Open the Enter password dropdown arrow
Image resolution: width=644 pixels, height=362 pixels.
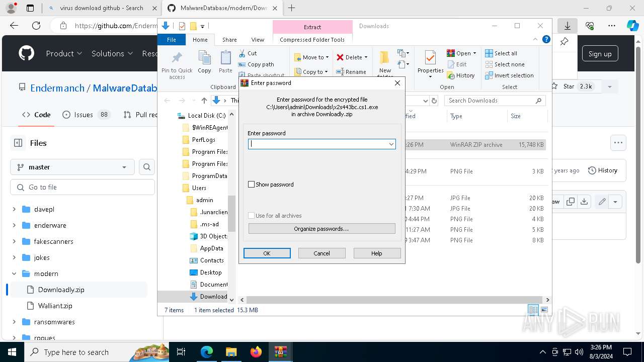tap(391, 144)
